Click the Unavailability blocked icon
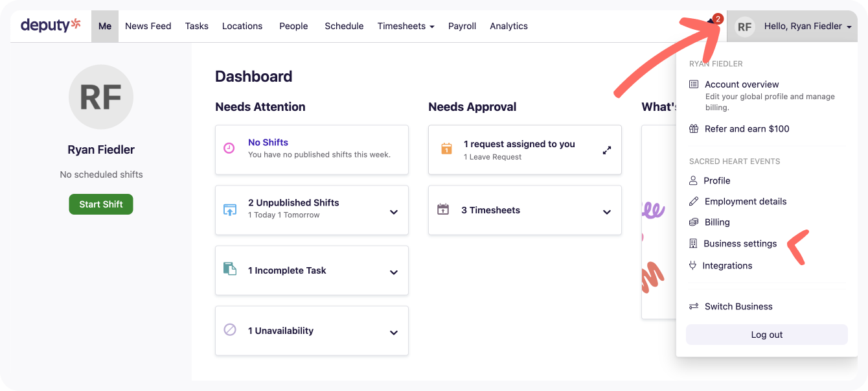Image resolution: width=868 pixels, height=391 pixels. click(x=229, y=329)
